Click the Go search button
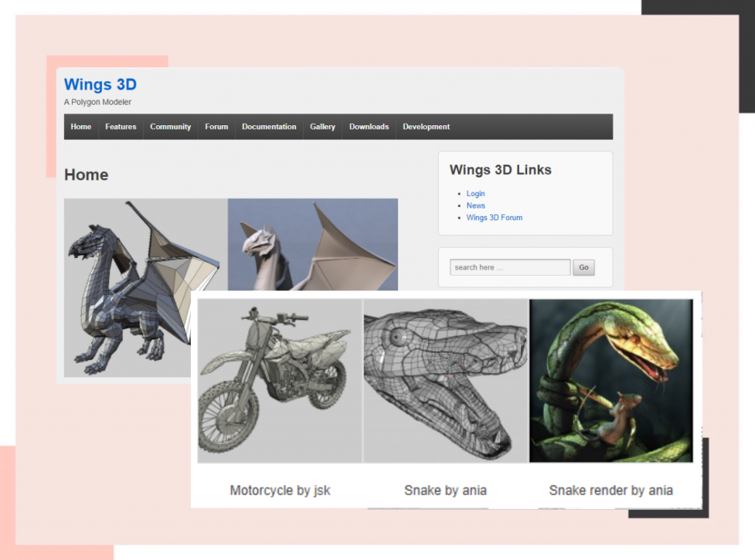Viewport: 755px width, 560px height. tap(583, 267)
